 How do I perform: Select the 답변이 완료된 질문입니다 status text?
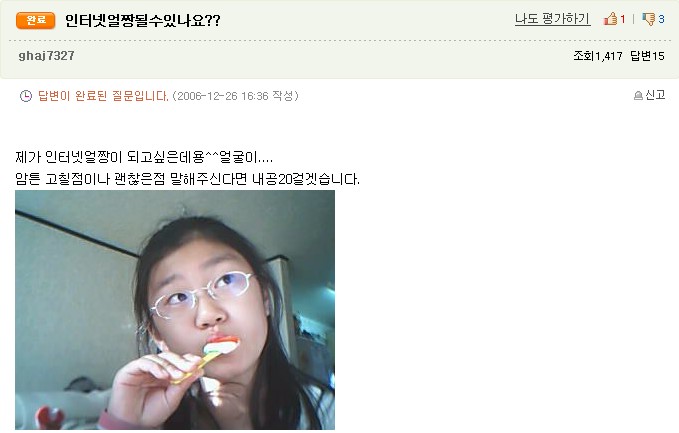[x=103, y=96]
